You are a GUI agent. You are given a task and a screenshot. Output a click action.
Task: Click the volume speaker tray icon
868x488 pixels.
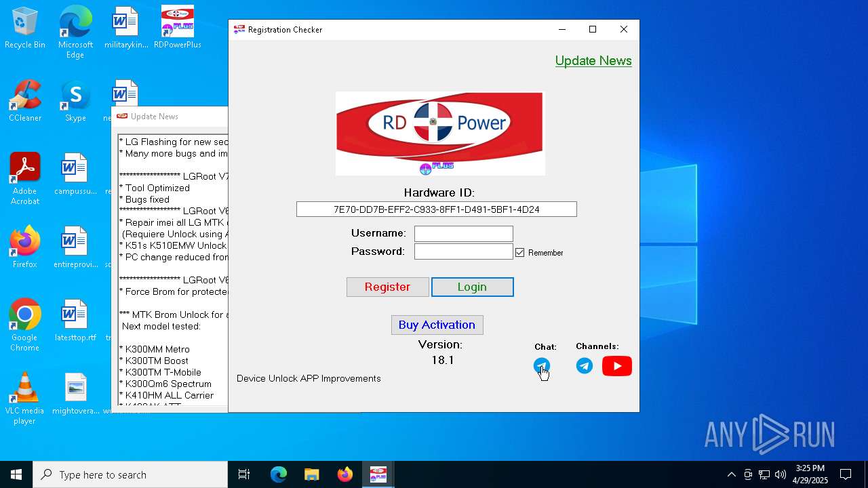tap(781, 474)
